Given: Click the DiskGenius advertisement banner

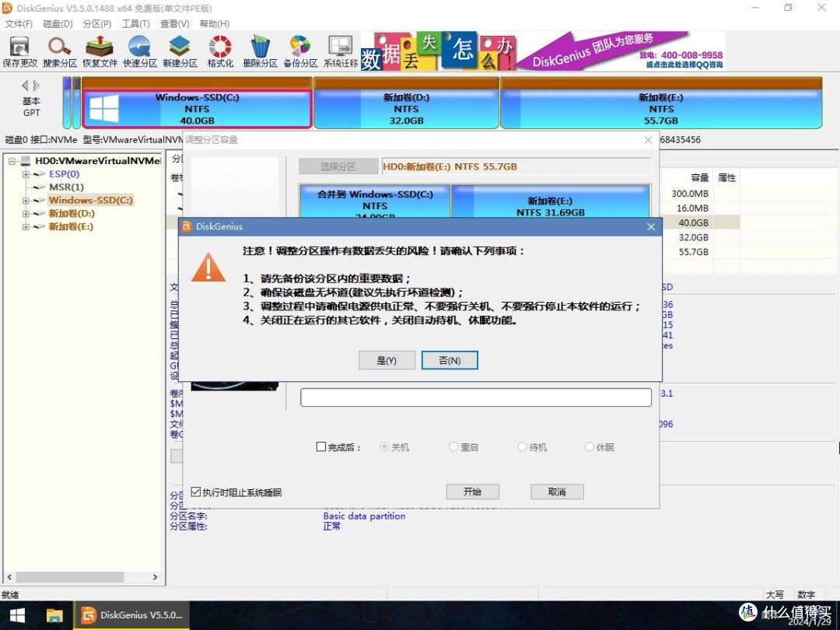Looking at the screenshot, I should tap(543, 51).
